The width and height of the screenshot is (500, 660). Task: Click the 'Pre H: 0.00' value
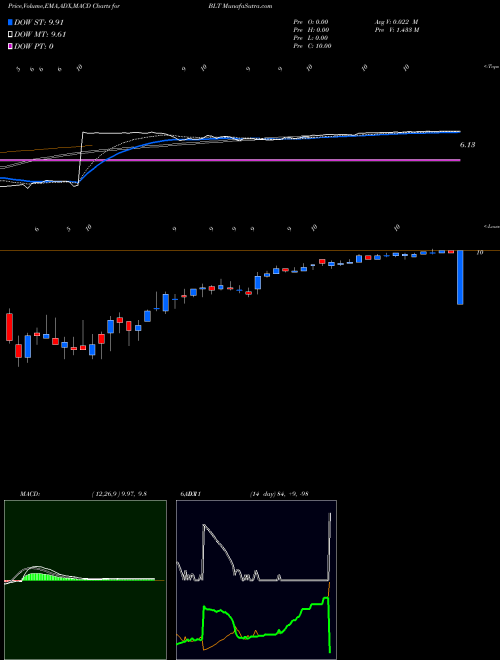[311, 30]
